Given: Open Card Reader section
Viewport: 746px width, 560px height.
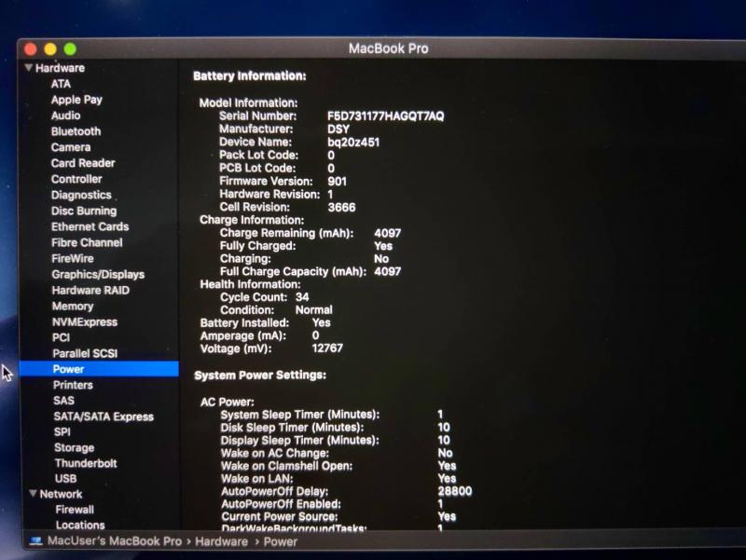Looking at the screenshot, I should tap(83, 163).
